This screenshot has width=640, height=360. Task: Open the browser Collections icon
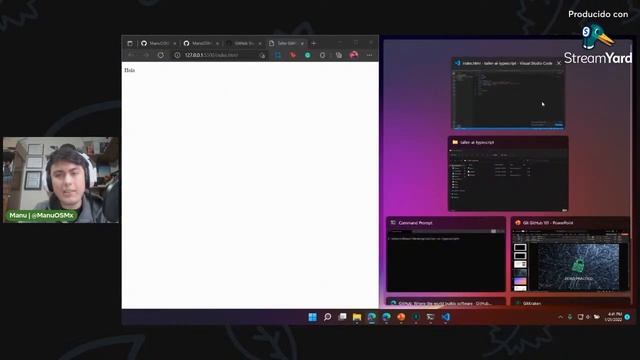pos(338,55)
